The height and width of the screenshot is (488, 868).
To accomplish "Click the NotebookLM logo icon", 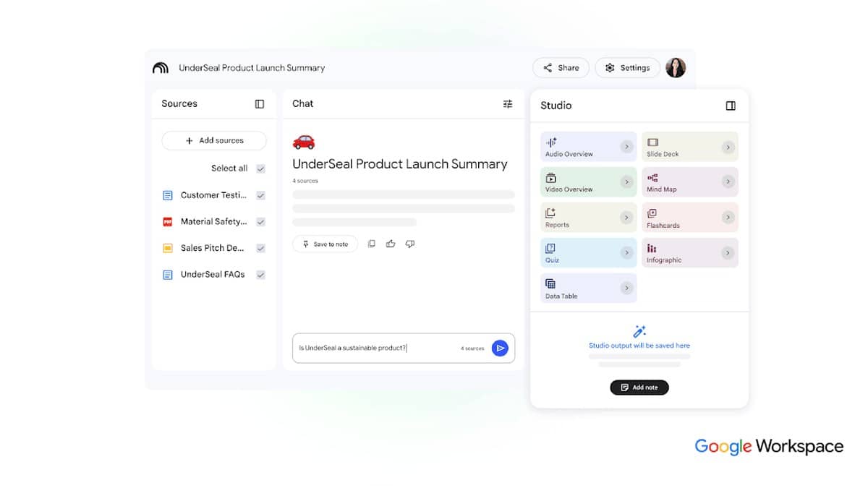I will (x=160, y=68).
